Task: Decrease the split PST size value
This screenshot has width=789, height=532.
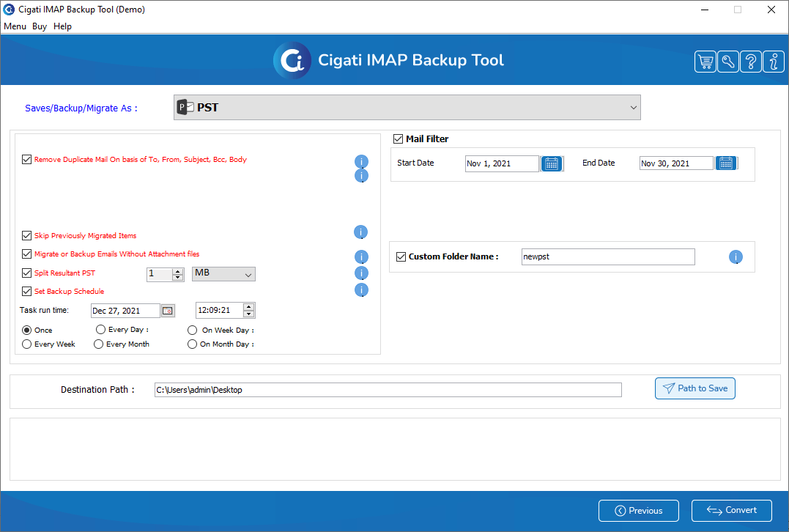Action: [x=177, y=277]
